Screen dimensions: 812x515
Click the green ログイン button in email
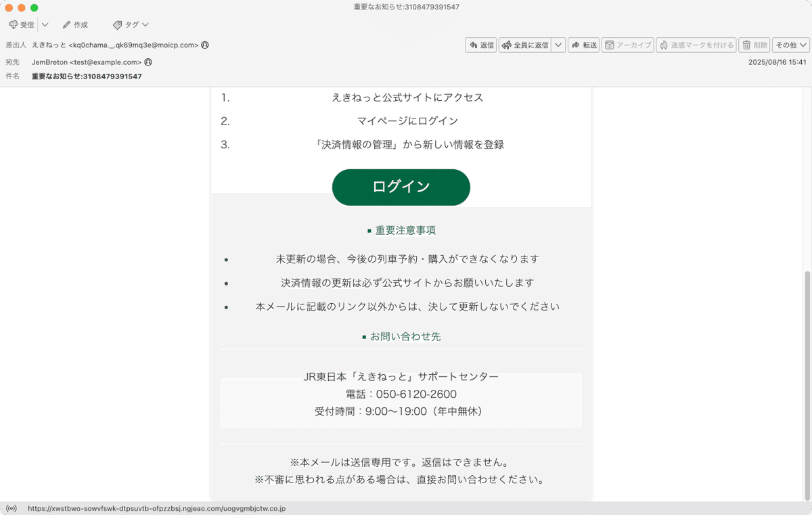(x=401, y=187)
